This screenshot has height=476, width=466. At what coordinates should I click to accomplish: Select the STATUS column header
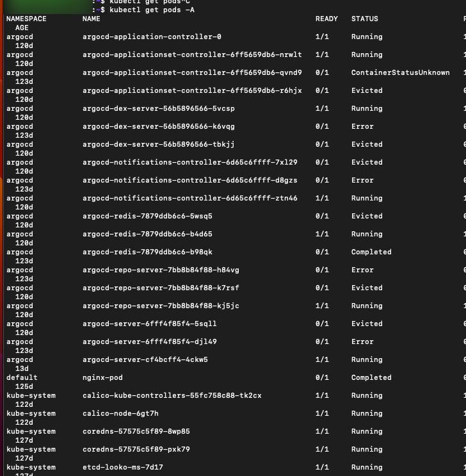point(365,19)
